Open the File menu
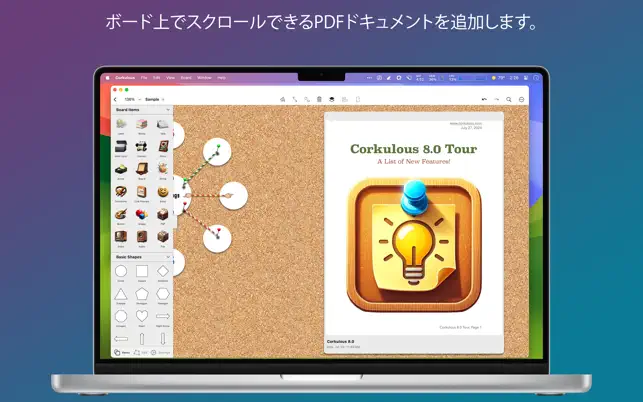This screenshot has width=643, height=402. pos(144,78)
